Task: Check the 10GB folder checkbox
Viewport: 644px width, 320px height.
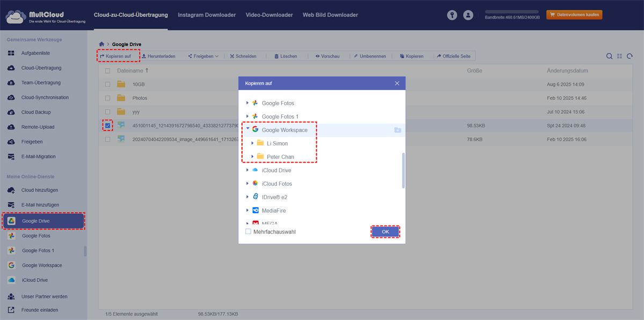Action: [108, 84]
